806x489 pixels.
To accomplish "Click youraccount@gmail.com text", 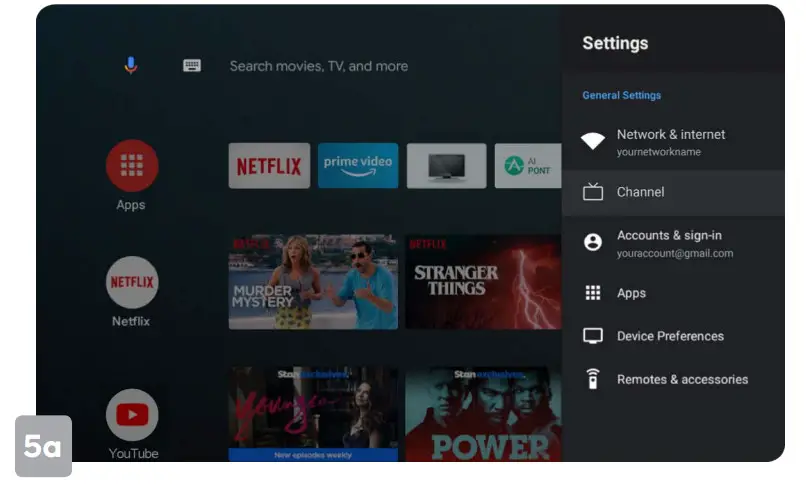I will [x=675, y=253].
